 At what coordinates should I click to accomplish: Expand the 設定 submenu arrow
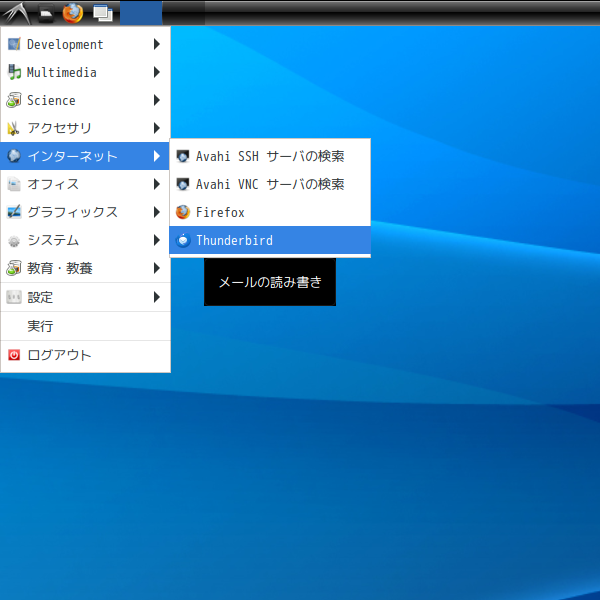pos(157,297)
